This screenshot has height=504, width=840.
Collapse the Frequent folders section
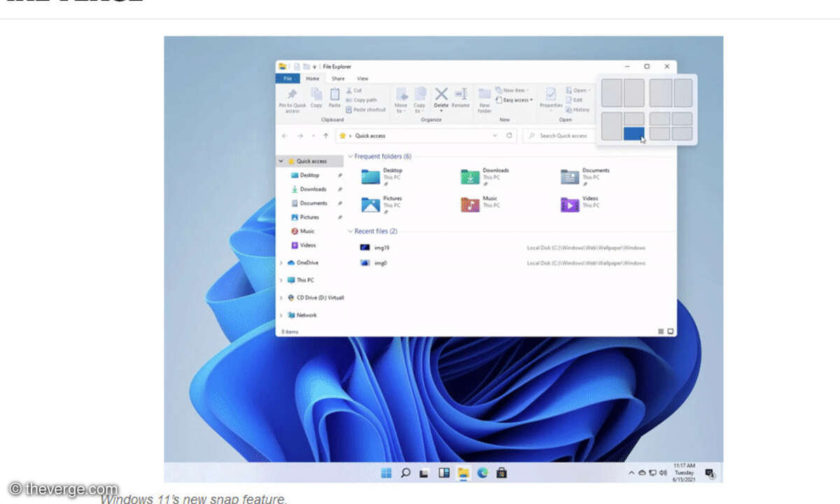(x=351, y=157)
